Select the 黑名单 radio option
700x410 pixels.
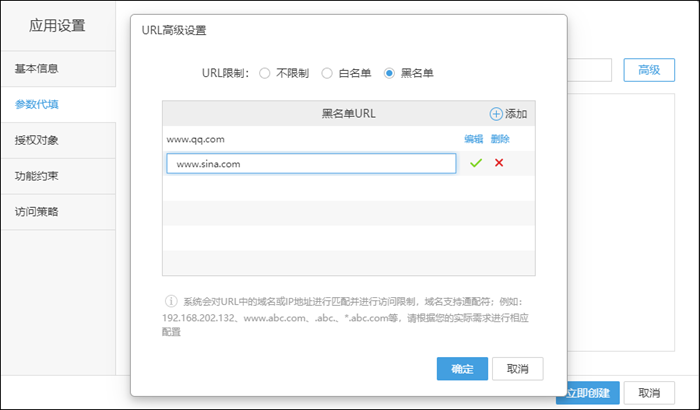pos(390,73)
